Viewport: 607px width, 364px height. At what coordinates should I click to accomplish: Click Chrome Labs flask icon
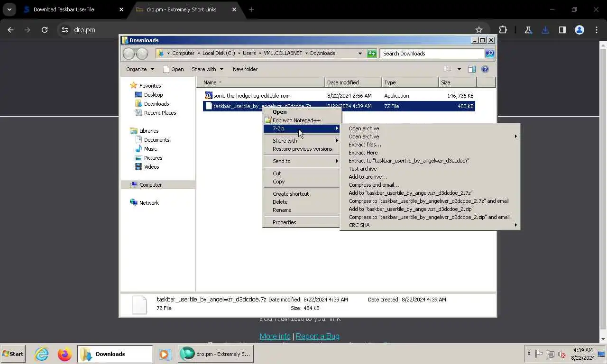point(528,30)
